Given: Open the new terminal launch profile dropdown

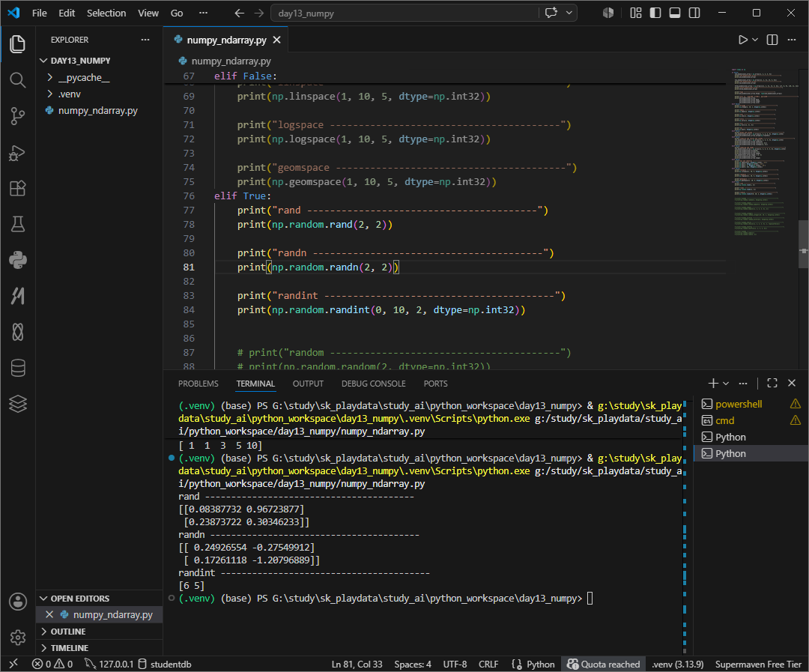Looking at the screenshot, I should pyautogui.click(x=726, y=383).
